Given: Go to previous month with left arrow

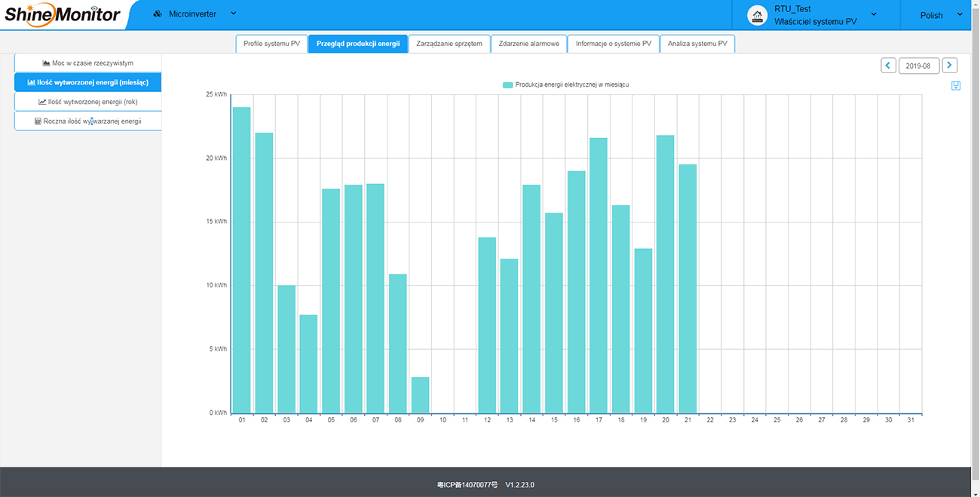Looking at the screenshot, I should click(x=888, y=66).
